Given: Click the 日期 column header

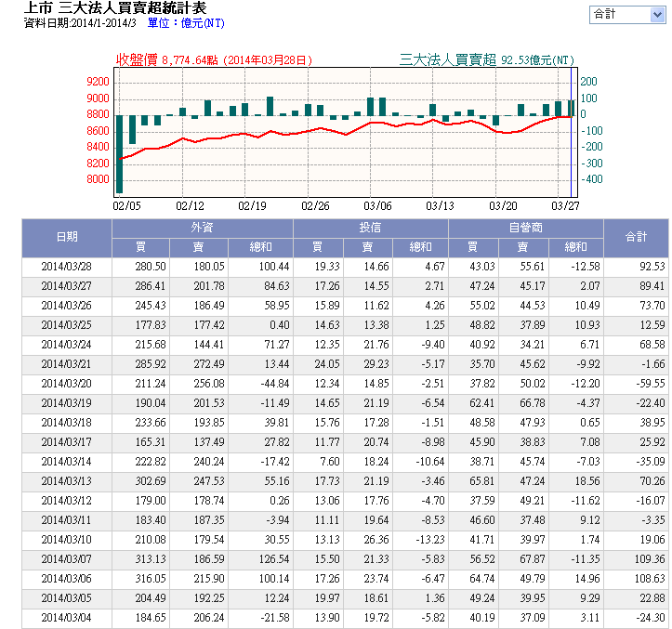Looking at the screenshot, I should point(67,238).
